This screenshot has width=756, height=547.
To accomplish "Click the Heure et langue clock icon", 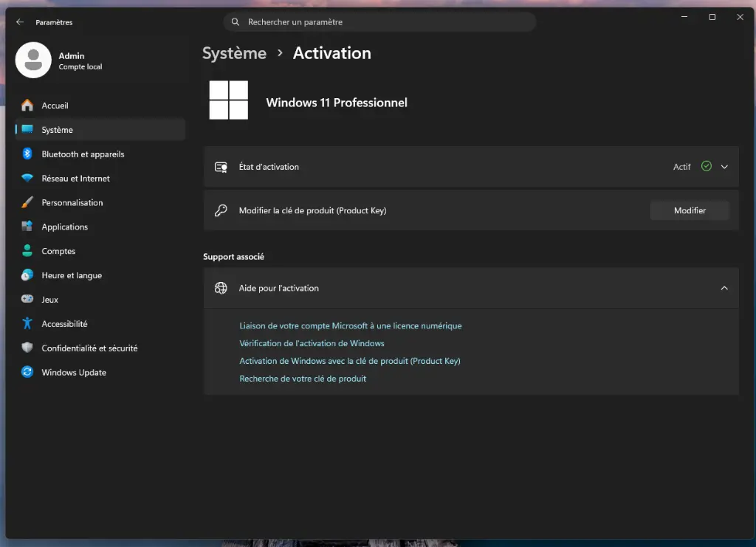I will point(27,275).
